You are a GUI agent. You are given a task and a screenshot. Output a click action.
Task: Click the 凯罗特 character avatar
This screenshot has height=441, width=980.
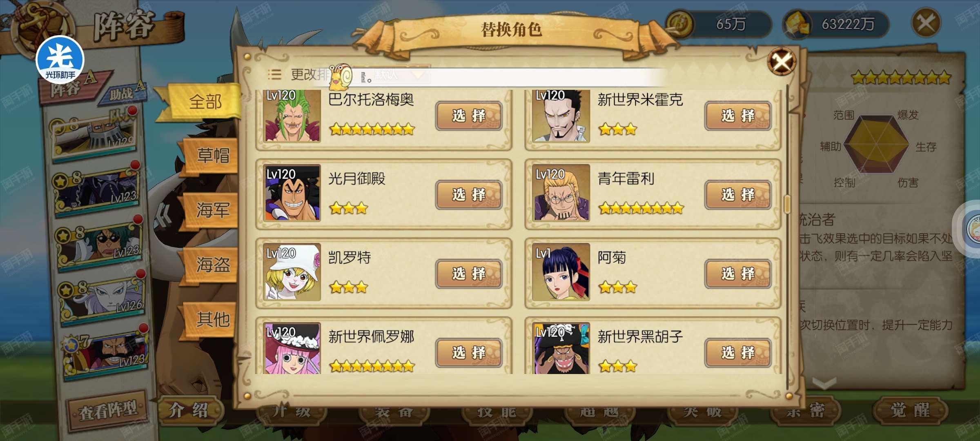click(292, 272)
